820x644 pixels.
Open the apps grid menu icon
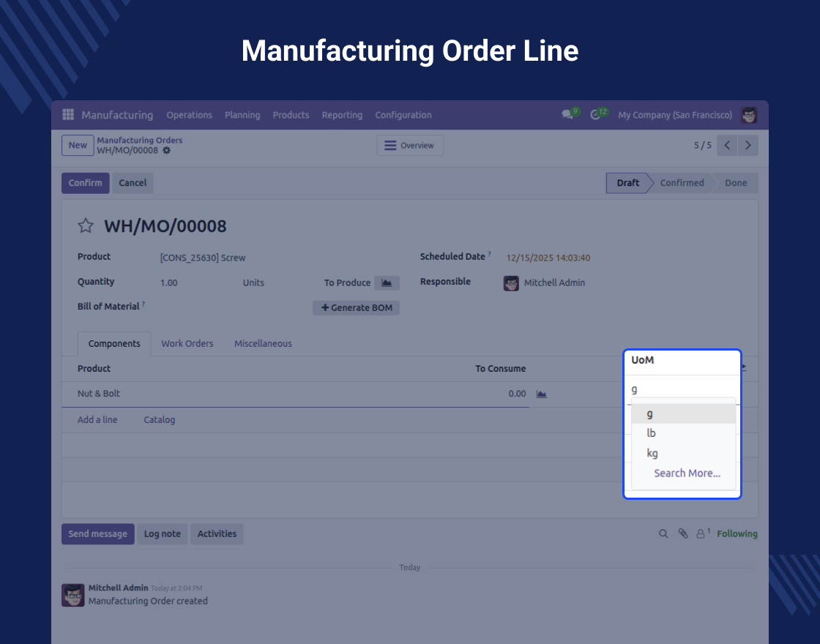(68, 114)
